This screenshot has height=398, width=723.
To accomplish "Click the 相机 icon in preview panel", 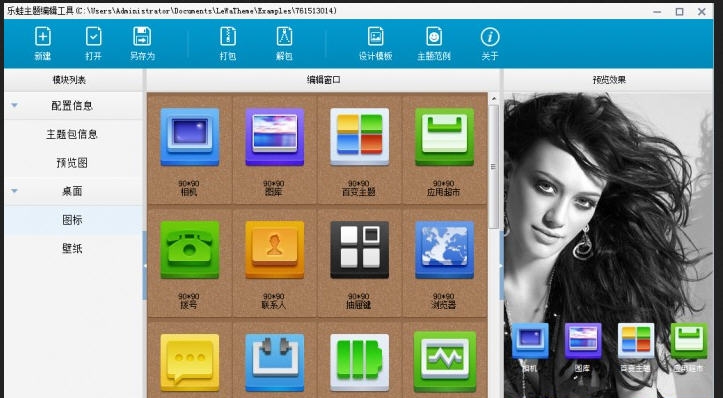I will [530, 341].
